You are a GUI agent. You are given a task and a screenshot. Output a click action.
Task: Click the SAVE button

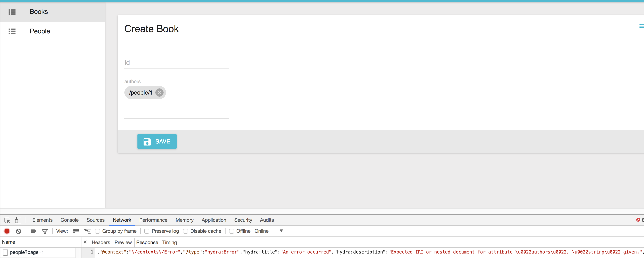pyautogui.click(x=157, y=141)
